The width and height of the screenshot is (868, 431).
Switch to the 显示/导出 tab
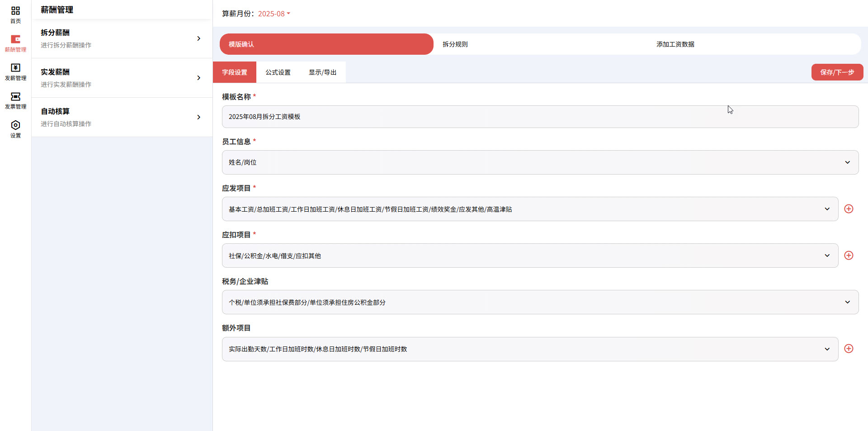[x=322, y=72]
